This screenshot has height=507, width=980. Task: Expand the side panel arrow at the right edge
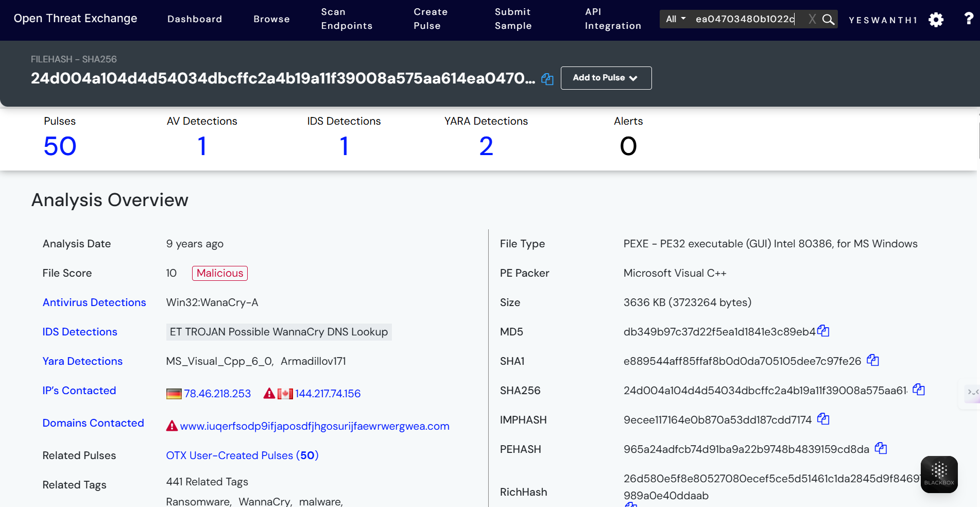(972, 393)
